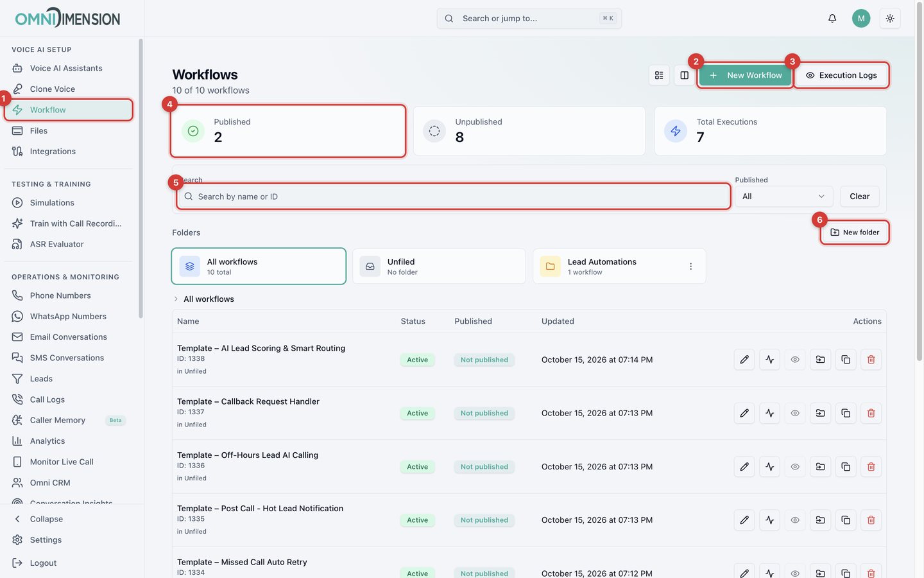This screenshot has height=578, width=924.
Task: Move AI Lead Scoring workflow to folder
Action: pyautogui.click(x=821, y=360)
